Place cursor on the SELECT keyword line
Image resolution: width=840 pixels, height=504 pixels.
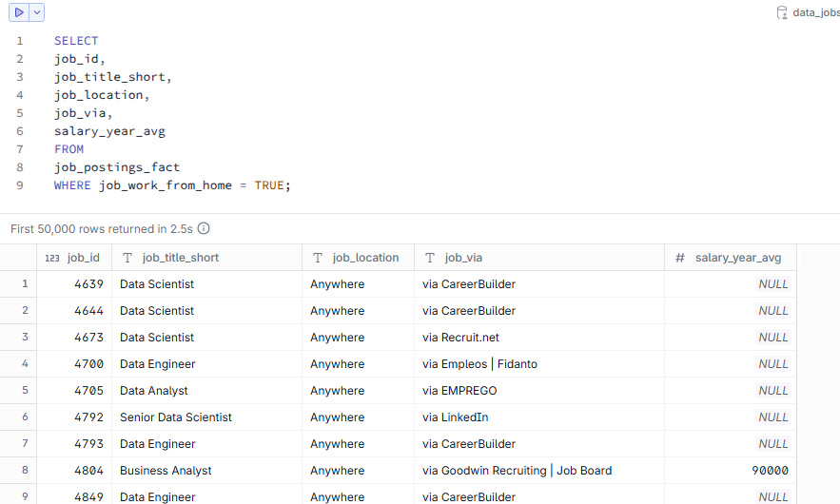click(x=76, y=41)
